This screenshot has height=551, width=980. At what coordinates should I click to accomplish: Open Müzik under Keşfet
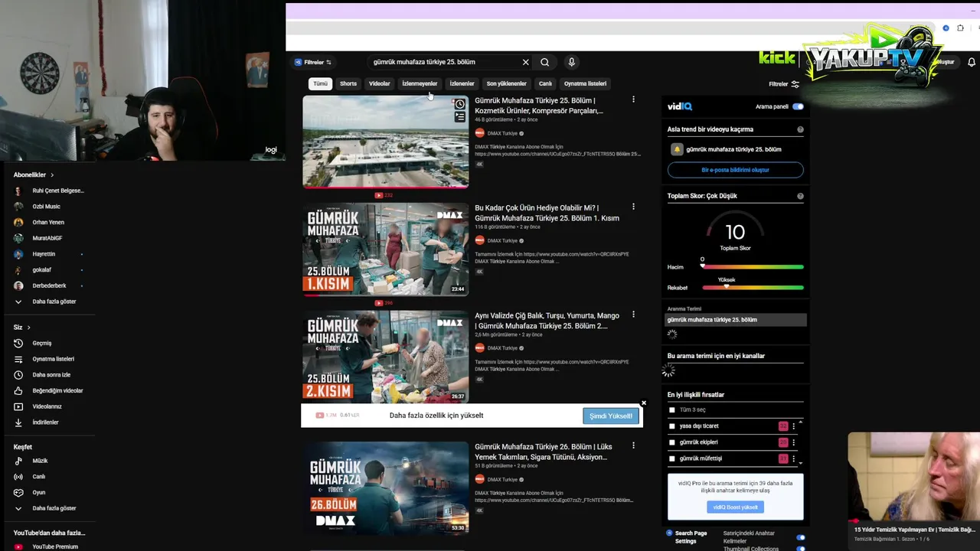(40, 461)
